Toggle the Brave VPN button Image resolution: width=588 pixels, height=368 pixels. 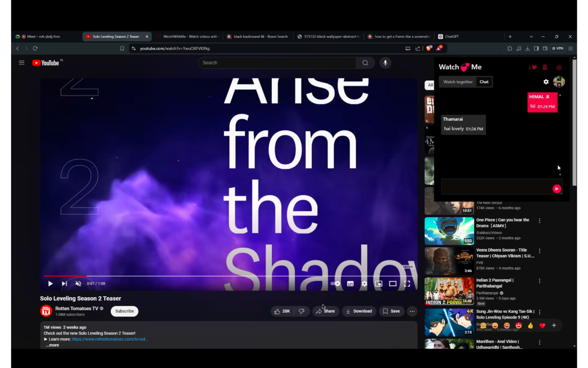[x=558, y=48]
